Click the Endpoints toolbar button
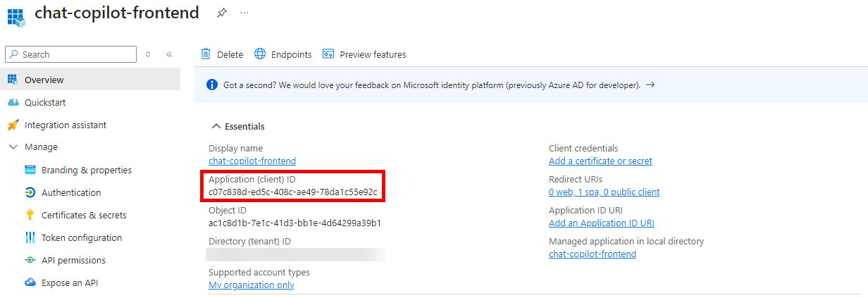This screenshot has width=868, height=298. pyautogui.click(x=283, y=54)
